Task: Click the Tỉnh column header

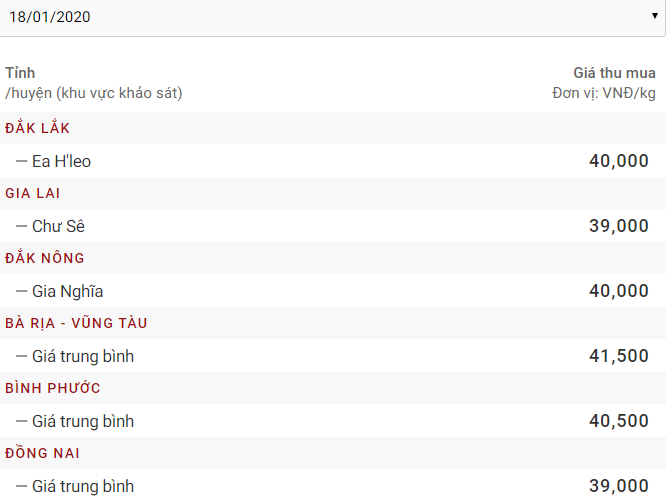Action: (x=20, y=73)
